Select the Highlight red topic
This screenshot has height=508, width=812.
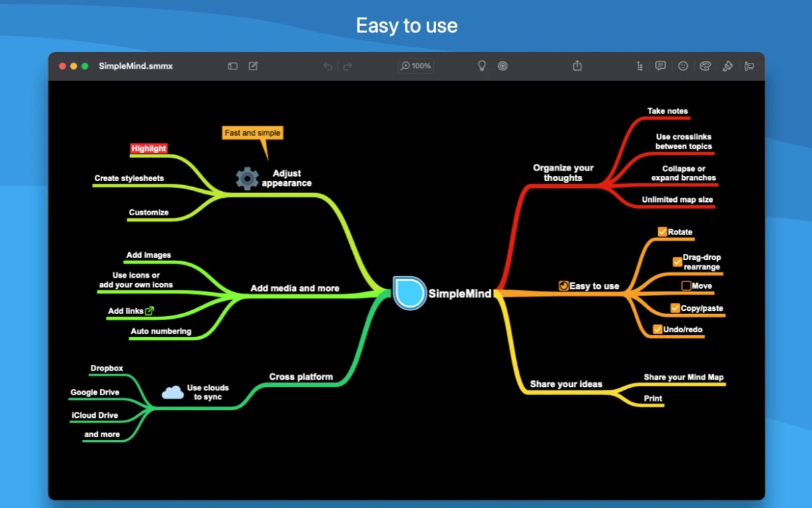pos(149,148)
